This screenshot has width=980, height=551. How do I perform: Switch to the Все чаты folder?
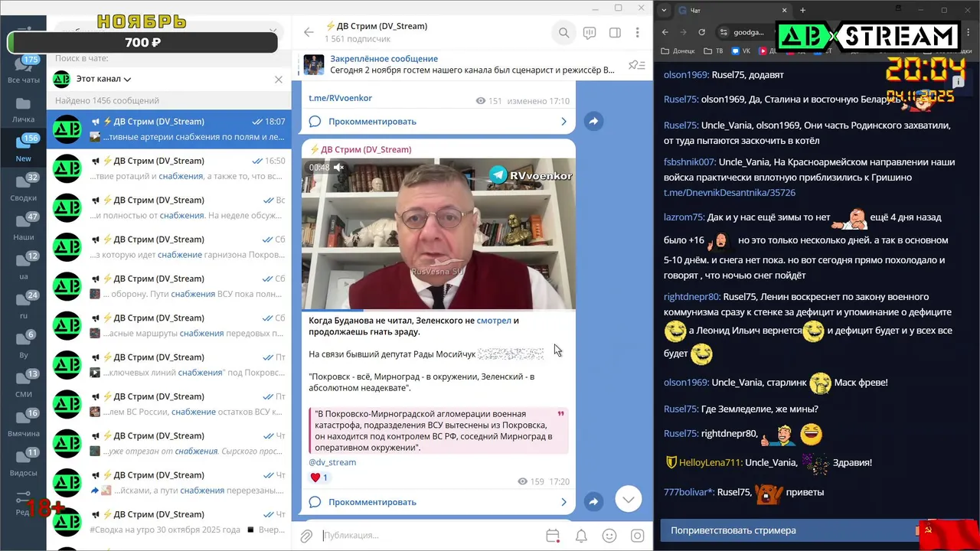tap(24, 70)
